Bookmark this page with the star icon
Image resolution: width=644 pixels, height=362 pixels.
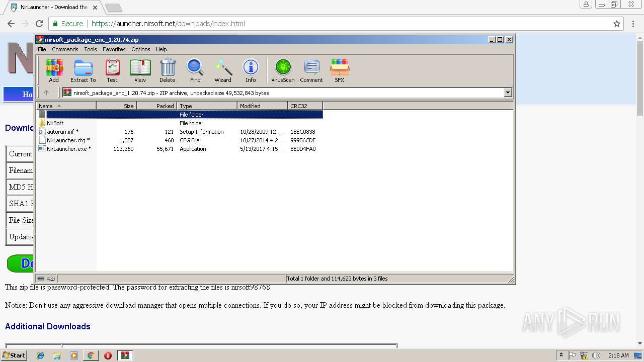pyautogui.click(x=617, y=24)
